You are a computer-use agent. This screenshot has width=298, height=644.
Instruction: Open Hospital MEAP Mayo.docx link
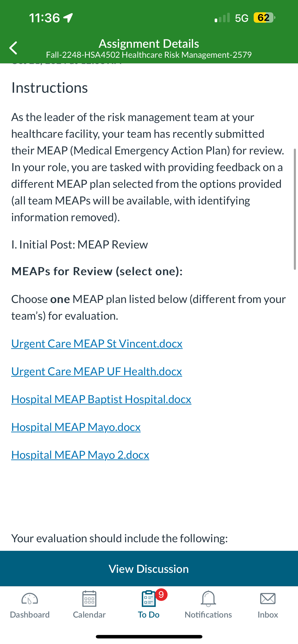(76, 427)
